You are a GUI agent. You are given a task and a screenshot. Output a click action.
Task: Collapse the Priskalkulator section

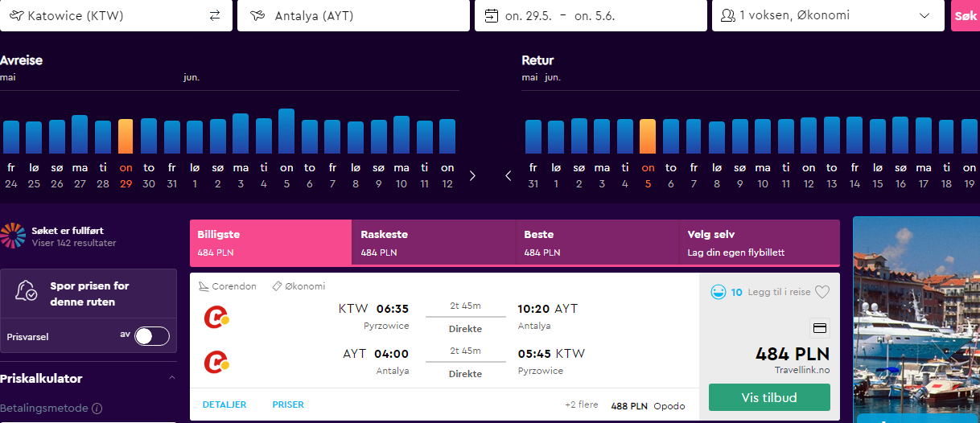[x=172, y=378]
